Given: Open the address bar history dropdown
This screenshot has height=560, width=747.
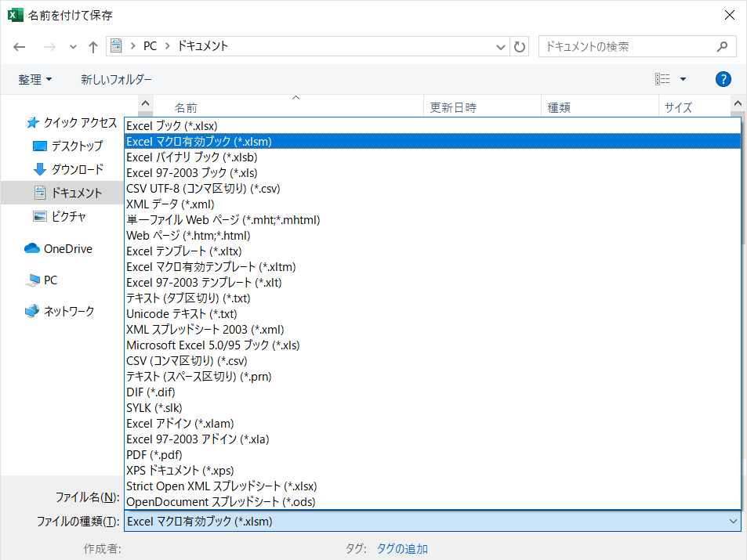Looking at the screenshot, I should point(500,47).
